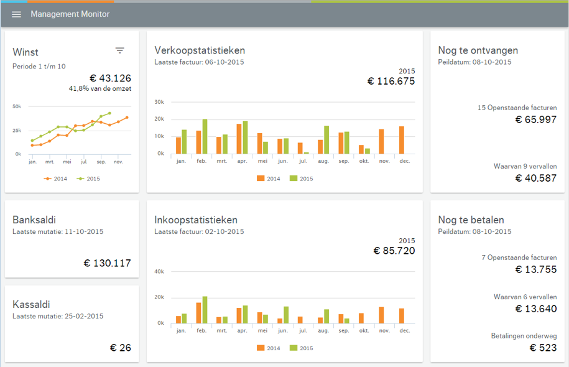The width and height of the screenshot is (569, 367).
Task: Toggle 2015 legend in Verkoopstatistieken chart
Action: pos(301,178)
